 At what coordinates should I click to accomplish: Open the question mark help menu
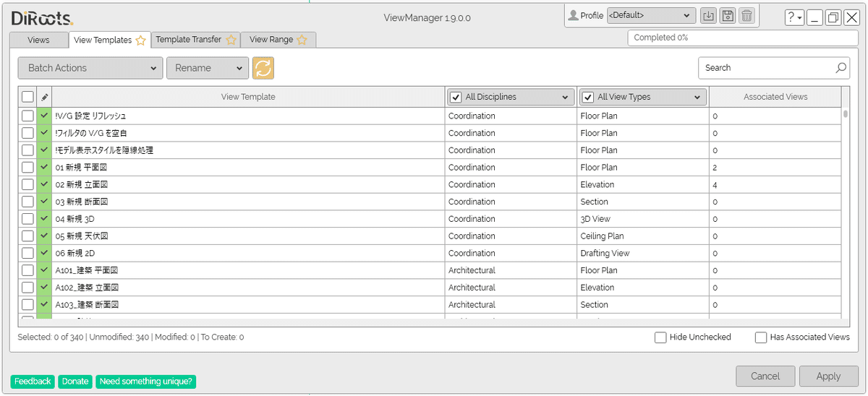tap(793, 17)
